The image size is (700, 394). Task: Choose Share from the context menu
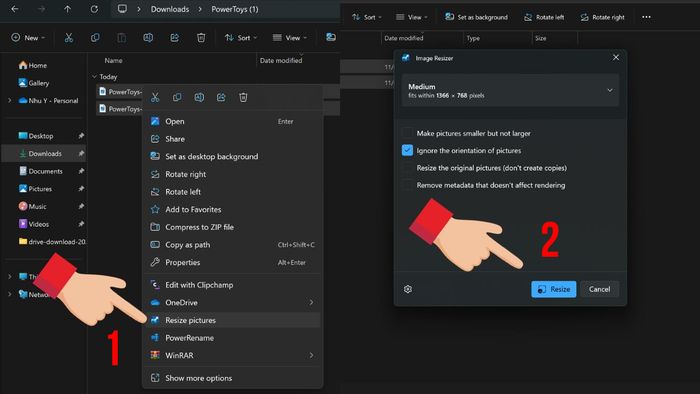tap(233, 139)
